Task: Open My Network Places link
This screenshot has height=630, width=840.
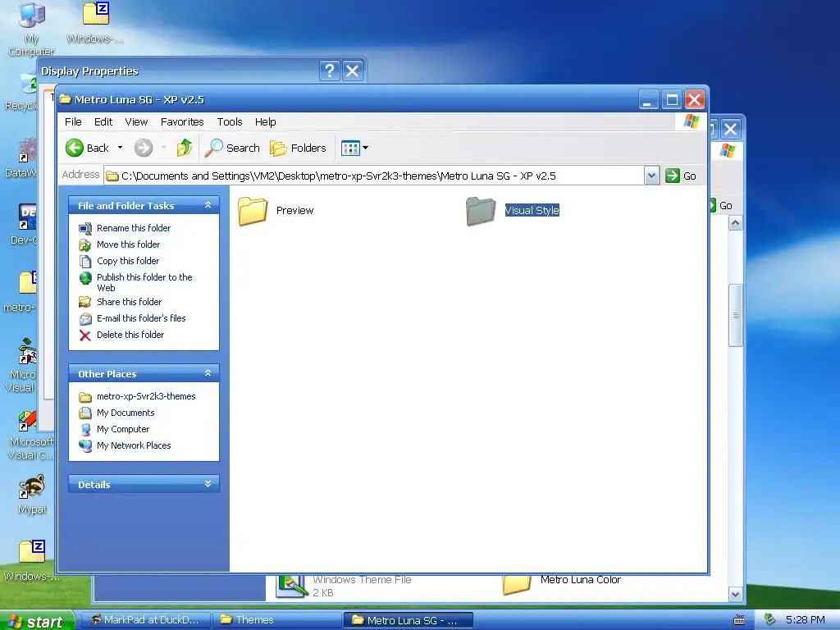Action: (134, 445)
